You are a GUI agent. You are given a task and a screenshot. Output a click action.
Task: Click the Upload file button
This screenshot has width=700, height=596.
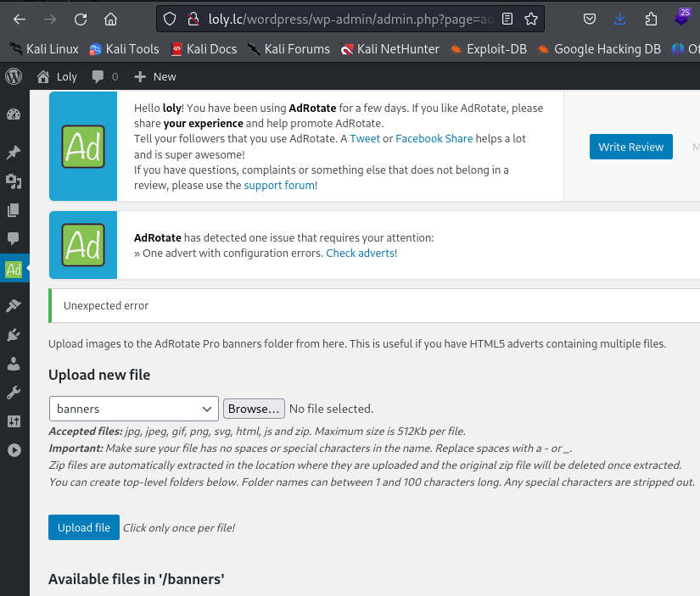[x=84, y=527]
